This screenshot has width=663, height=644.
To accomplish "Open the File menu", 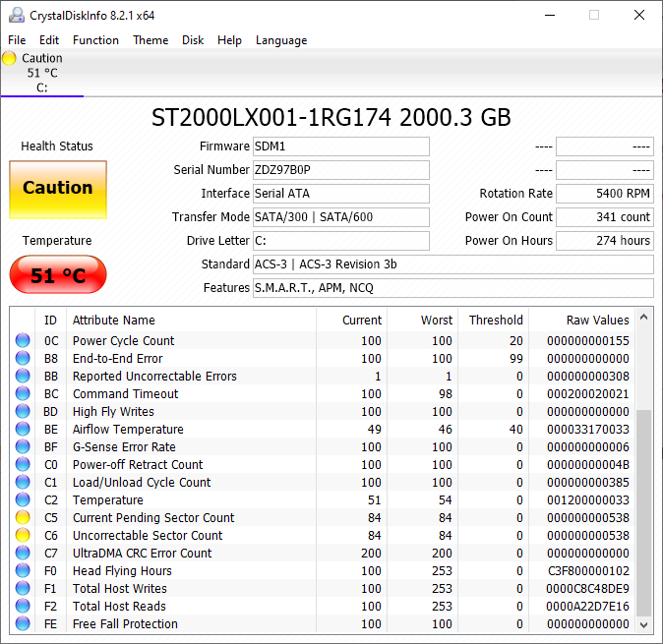I will (x=17, y=40).
